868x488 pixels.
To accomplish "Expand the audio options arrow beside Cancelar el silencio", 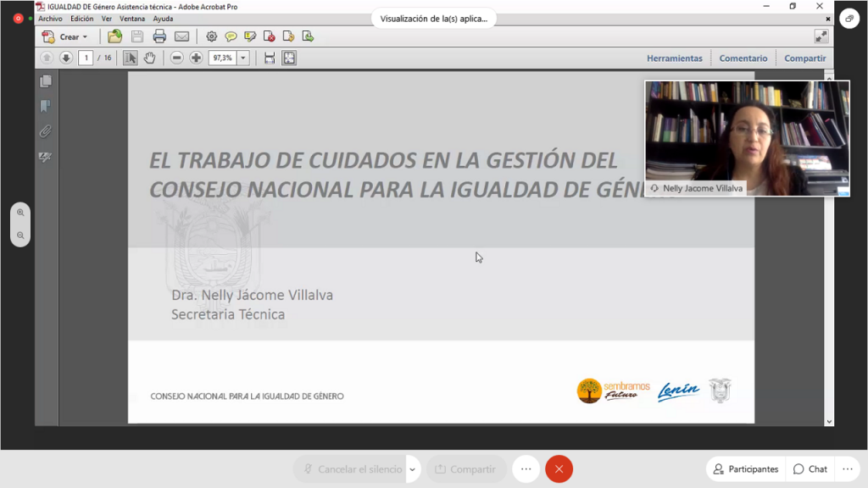I will pyautogui.click(x=413, y=469).
